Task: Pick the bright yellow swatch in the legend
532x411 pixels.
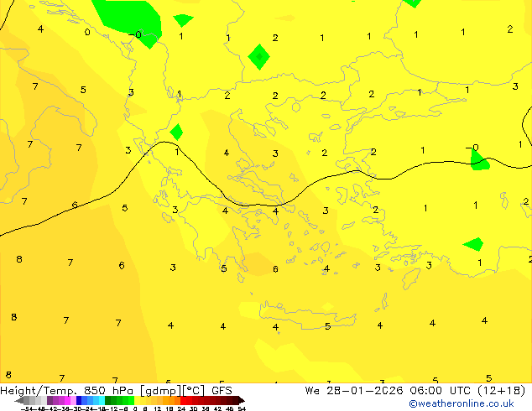Action: tap(137, 401)
